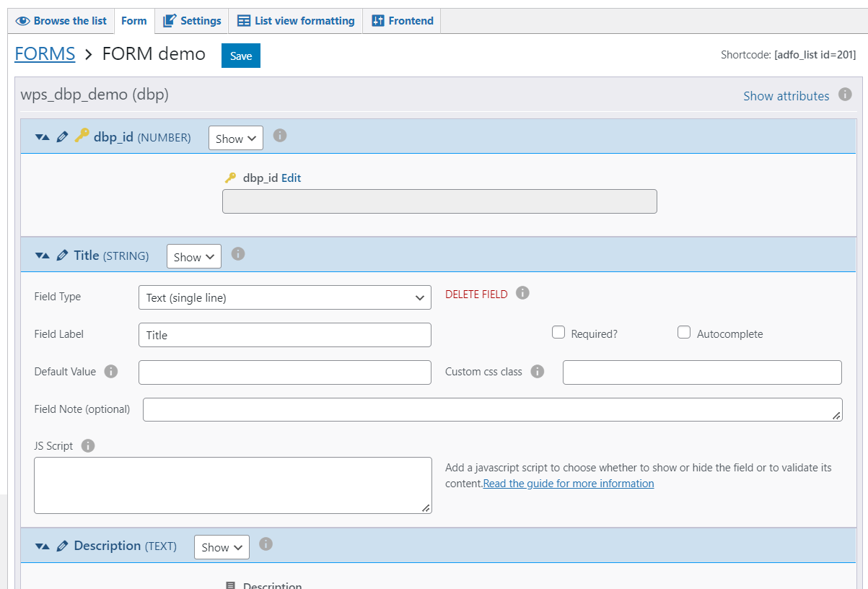This screenshot has width=868, height=589.
Task: Focus the Custom css class input
Action: (702, 372)
